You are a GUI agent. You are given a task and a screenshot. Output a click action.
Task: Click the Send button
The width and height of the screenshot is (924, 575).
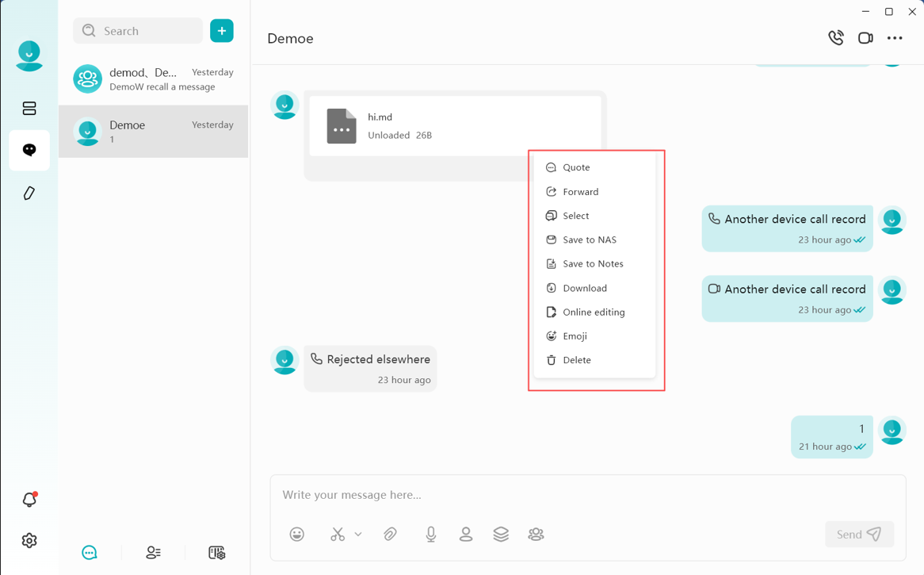[859, 535]
